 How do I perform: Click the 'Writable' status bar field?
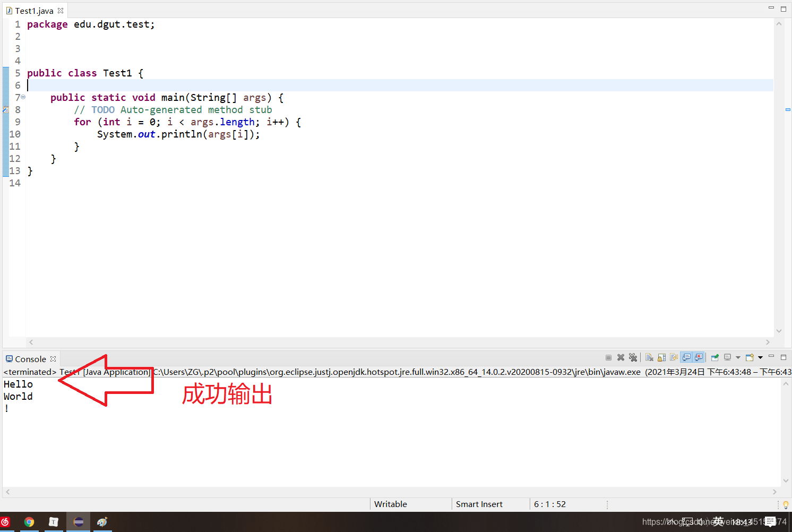click(391, 504)
